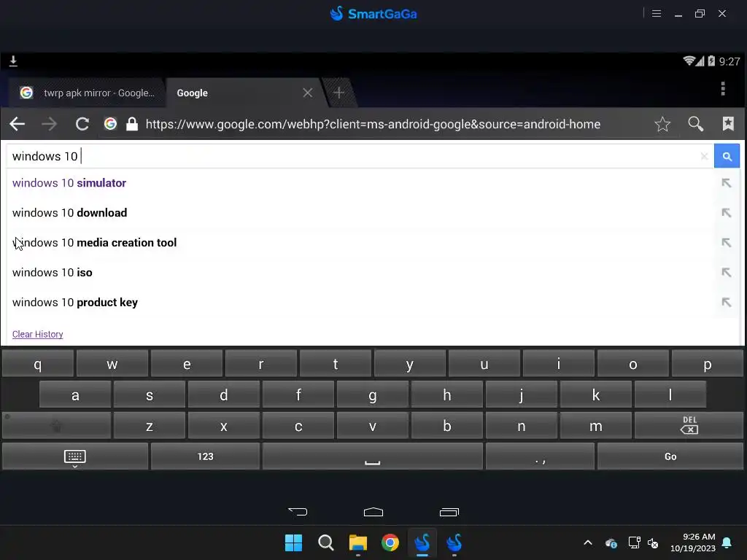Hide the keyboard with keyboard icon key
This screenshot has width=747, height=560.
(75, 456)
